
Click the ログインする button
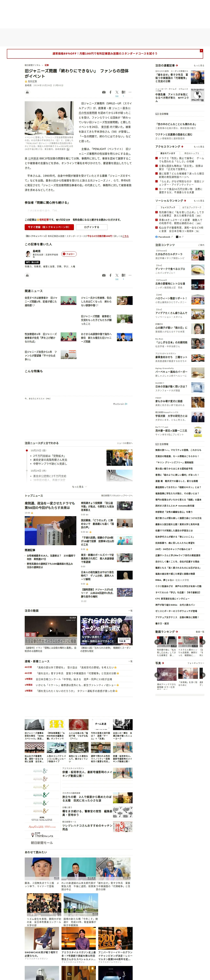click(x=91, y=227)
